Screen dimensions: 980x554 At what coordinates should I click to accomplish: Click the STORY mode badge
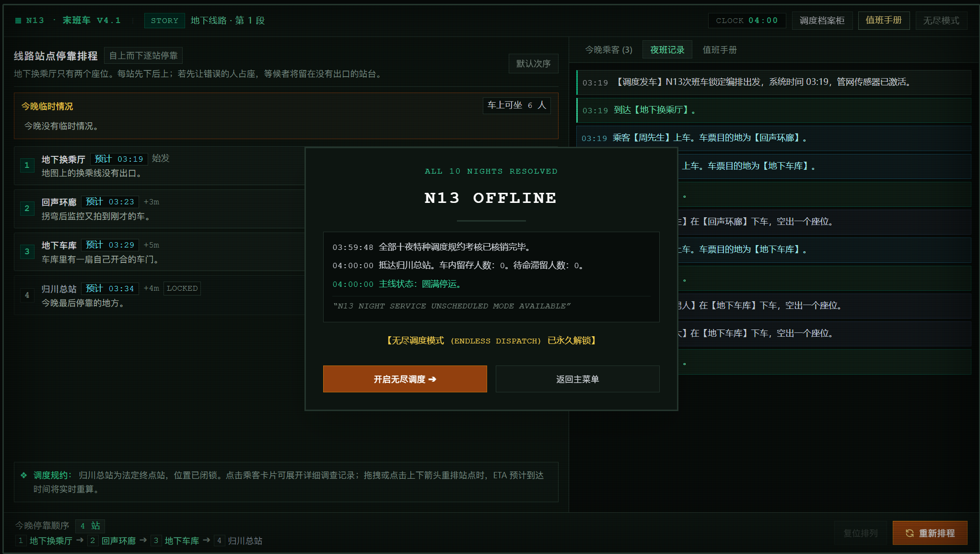pos(164,21)
